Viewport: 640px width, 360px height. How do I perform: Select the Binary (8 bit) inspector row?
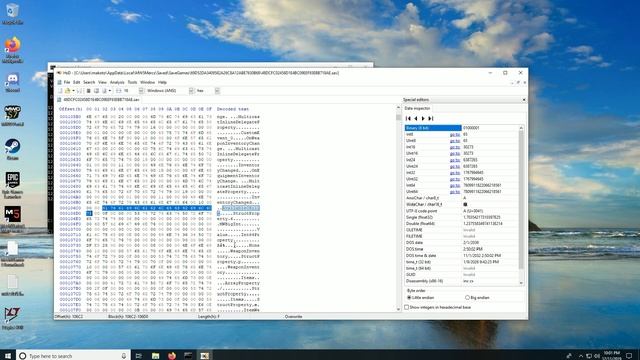462,128
